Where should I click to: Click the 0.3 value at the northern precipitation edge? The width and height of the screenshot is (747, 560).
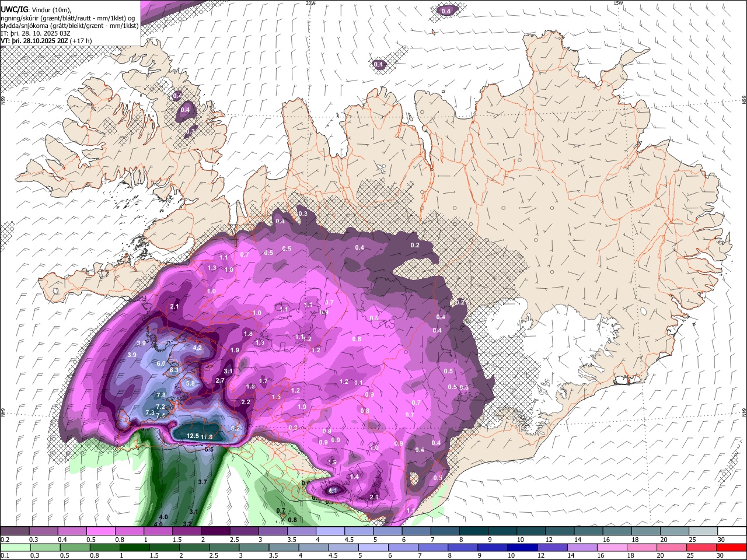(x=303, y=213)
